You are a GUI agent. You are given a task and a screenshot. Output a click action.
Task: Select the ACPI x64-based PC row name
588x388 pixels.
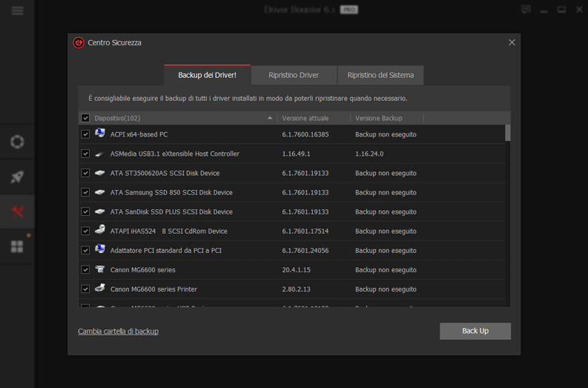click(139, 134)
